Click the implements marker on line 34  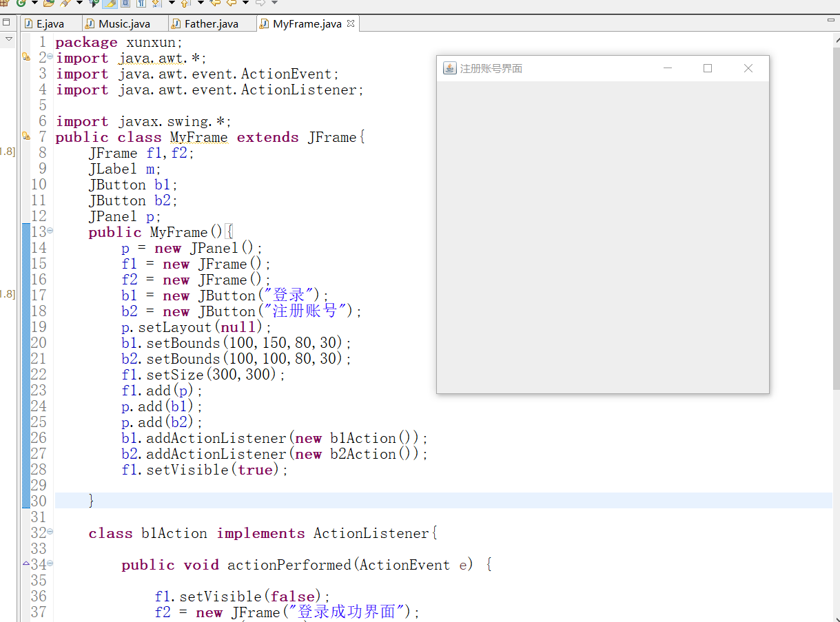point(26,563)
